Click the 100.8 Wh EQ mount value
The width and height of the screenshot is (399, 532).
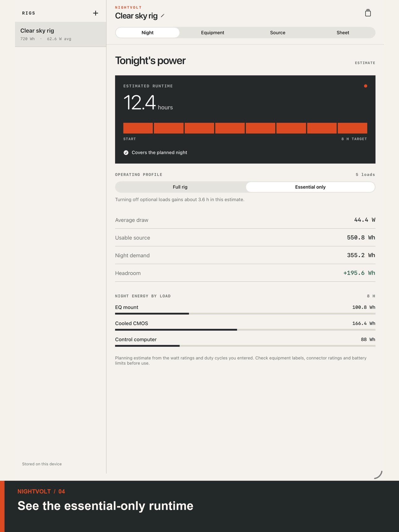point(364,307)
